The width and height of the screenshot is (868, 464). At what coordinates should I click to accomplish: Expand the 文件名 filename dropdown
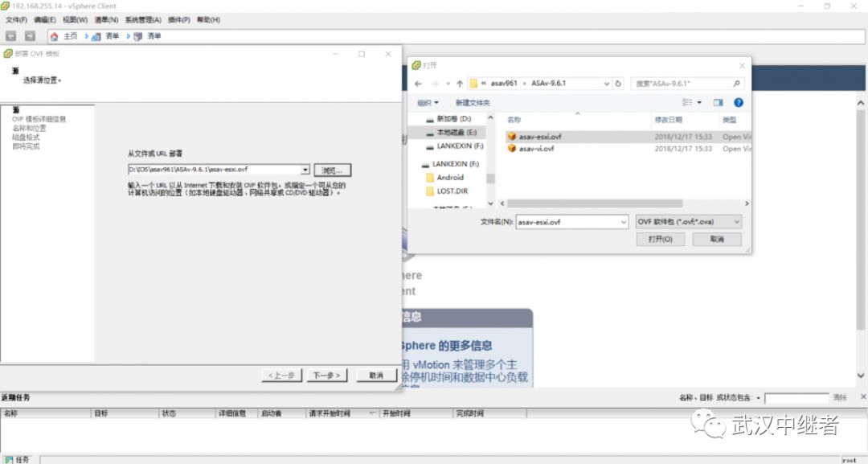pyautogui.click(x=624, y=222)
